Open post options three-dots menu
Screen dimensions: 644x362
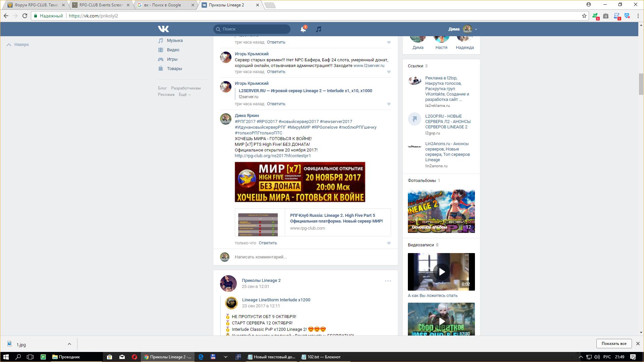tap(388, 281)
